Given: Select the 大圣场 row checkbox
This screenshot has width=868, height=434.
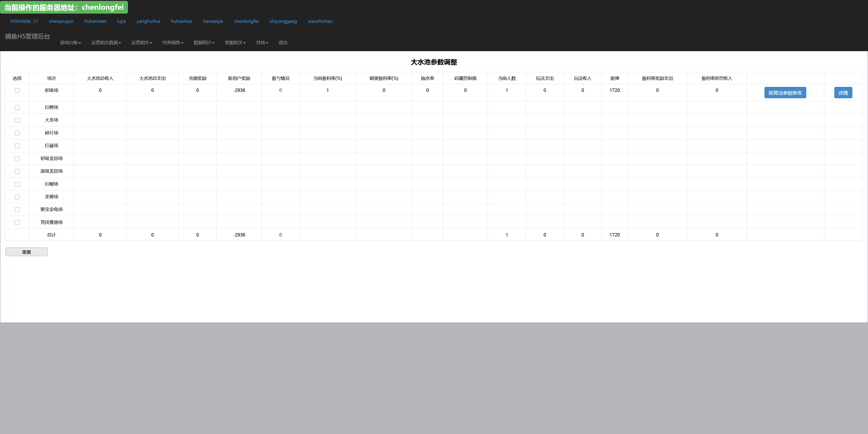Looking at the screenshot, I should (17, 120).
